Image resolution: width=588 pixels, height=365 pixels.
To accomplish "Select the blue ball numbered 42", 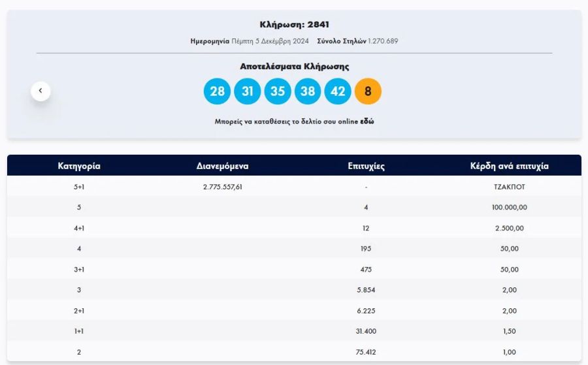I will point(338,91).
